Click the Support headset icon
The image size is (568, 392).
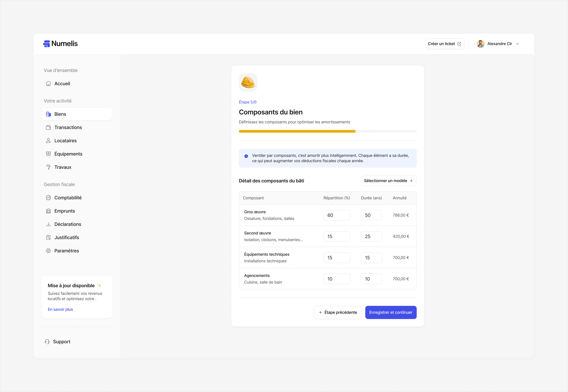click(47, 341)
